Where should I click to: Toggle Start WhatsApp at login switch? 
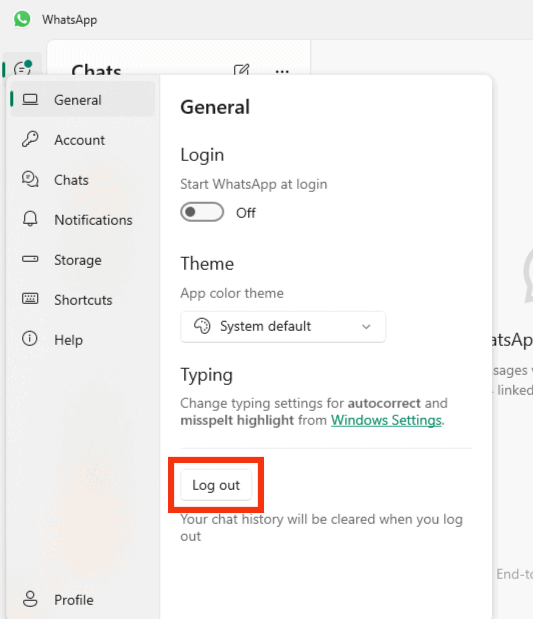pyautogui.click(x=202, y=212)
